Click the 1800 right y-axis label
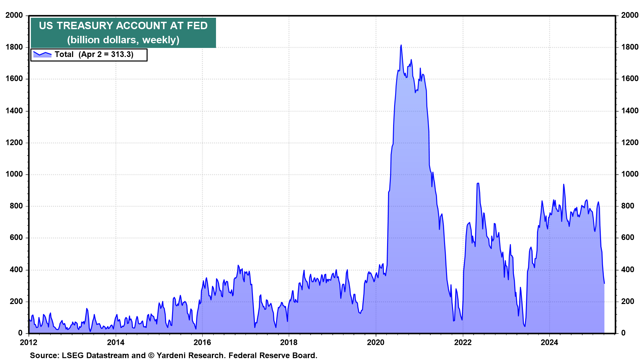Screen dimensions: 644x362 (x=630, y=47)
